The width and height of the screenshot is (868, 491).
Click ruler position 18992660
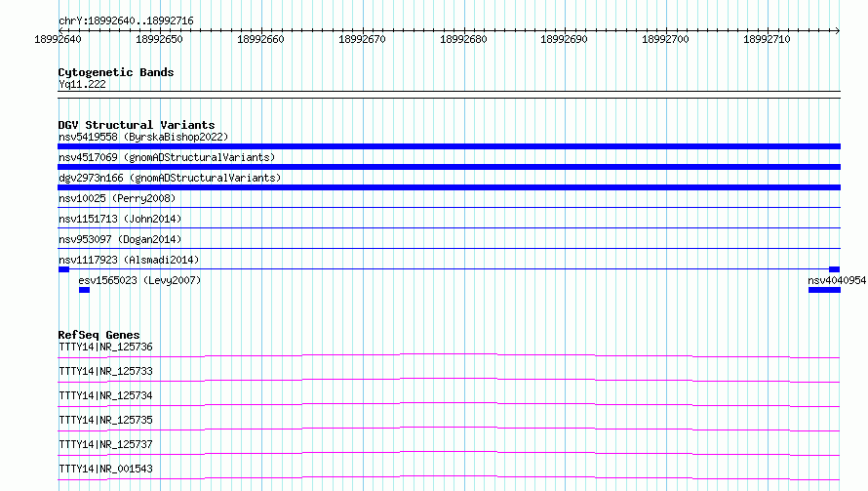point(260,39)
